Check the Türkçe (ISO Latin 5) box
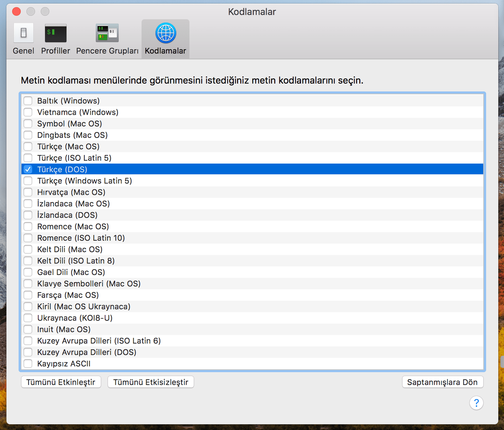The width and height of the screenshot is (504, 430). [x=28, y=158]
